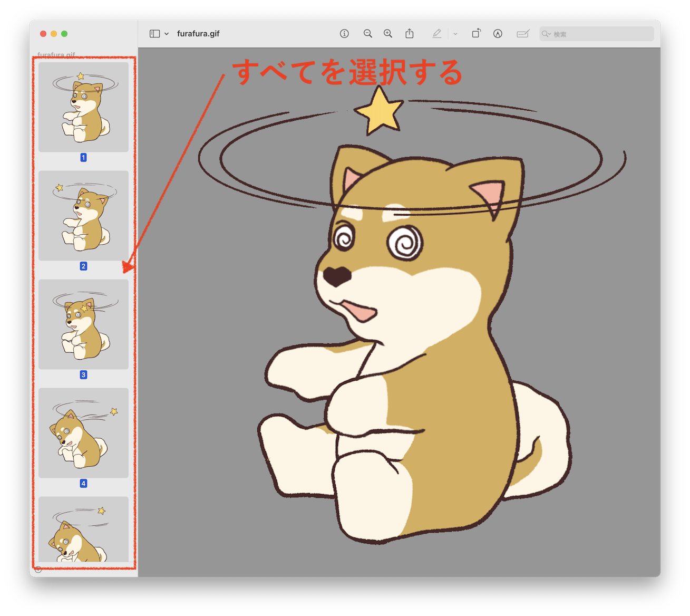
Task: Click the page number 4 label
Action: point(83,484)
